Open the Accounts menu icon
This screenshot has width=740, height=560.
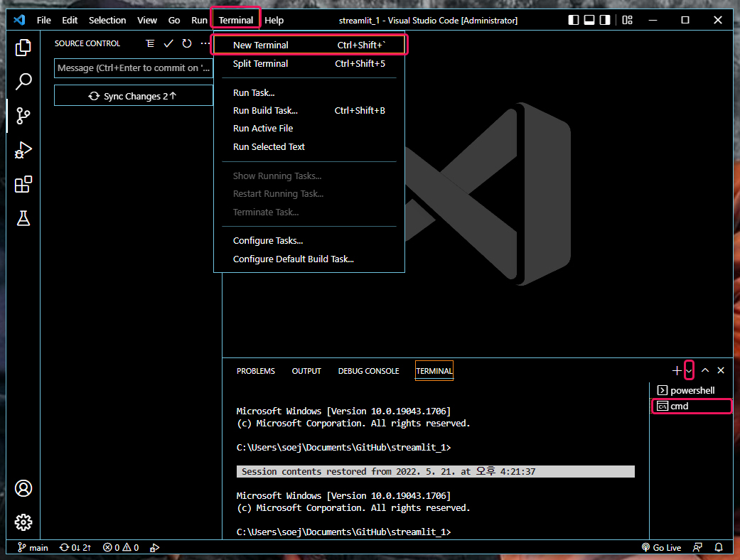(x=23, y=488)
